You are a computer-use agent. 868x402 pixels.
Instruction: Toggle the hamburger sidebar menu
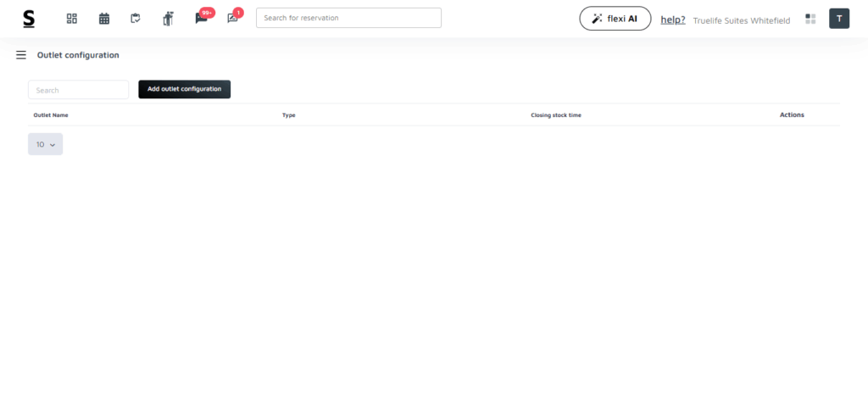point(21,55)
